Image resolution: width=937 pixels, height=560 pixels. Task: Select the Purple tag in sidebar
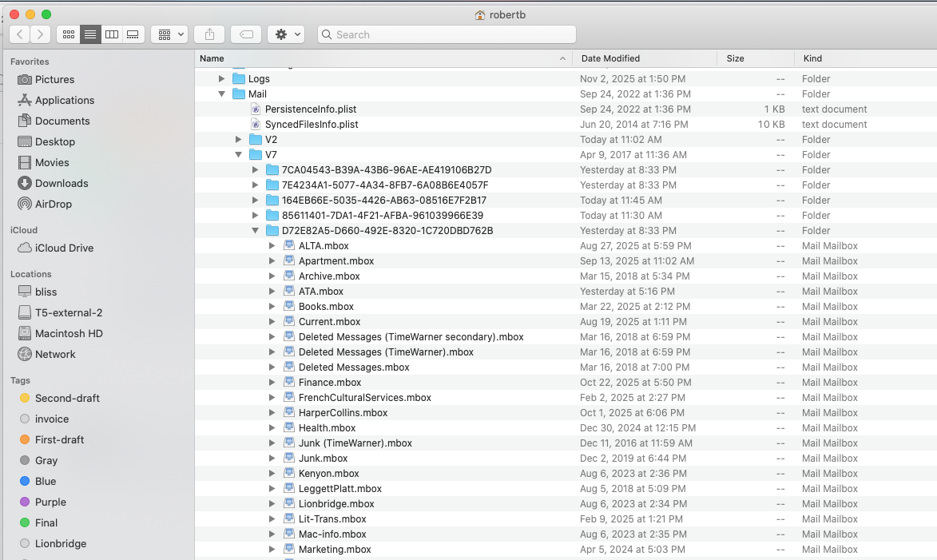50,502
